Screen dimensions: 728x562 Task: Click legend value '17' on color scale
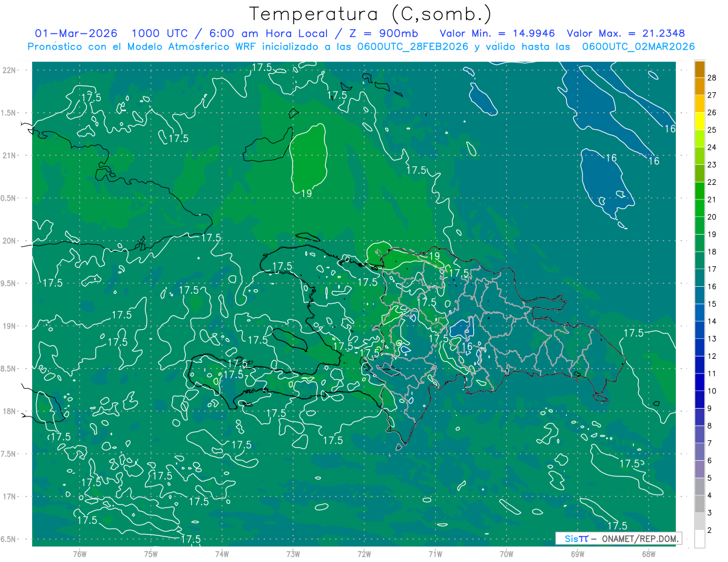click(712, 269)
